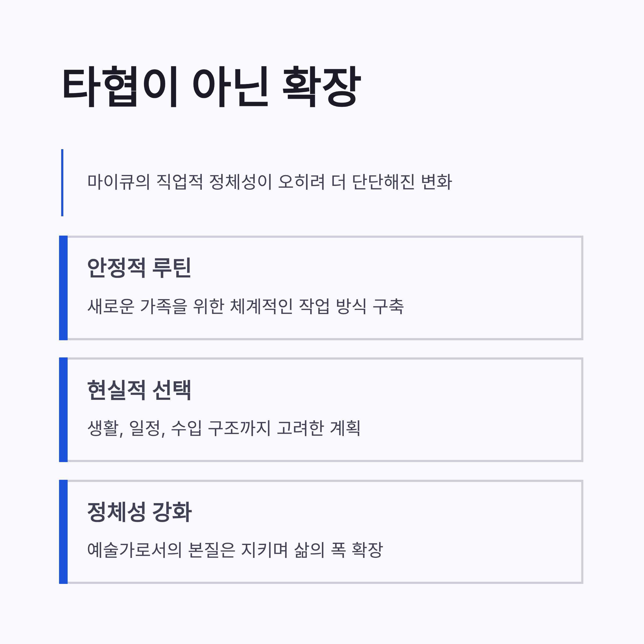This screenshot has width=644, height=644.
Task: Click the words 구축 ending the first card
Action: click(x=388, y=306)
